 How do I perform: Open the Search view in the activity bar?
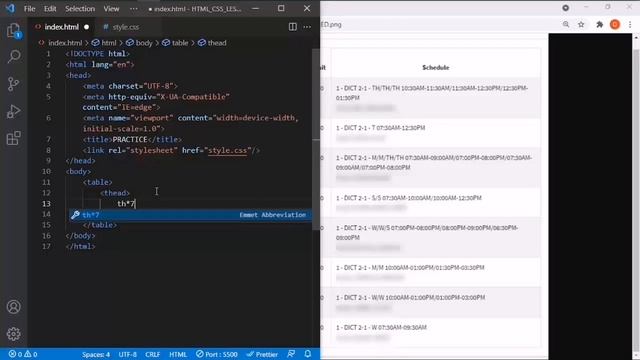tap(13, 57)
